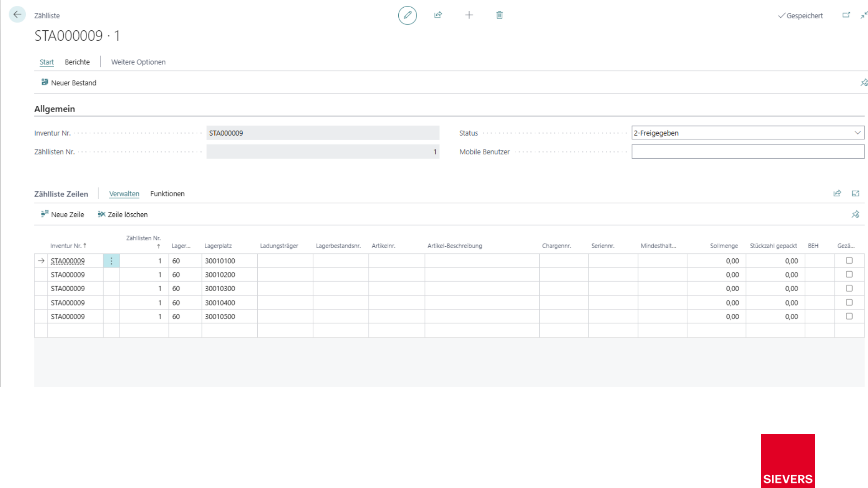Select Lagerplatz cell 30010100
The height and width of the screenshot is (488, 868).
click(x=230, y=261)
